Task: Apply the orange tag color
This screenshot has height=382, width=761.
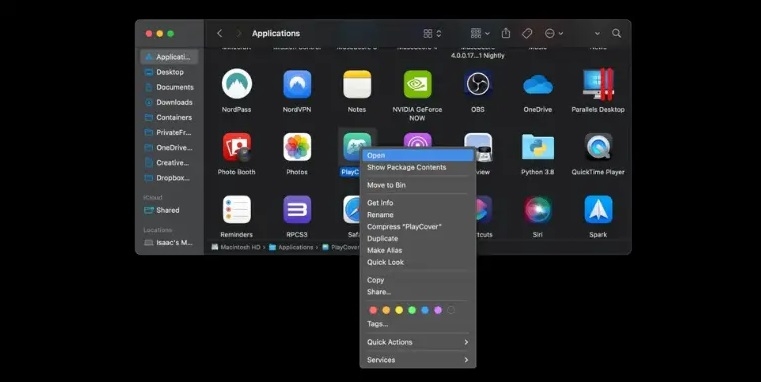Action: point(386,310)
